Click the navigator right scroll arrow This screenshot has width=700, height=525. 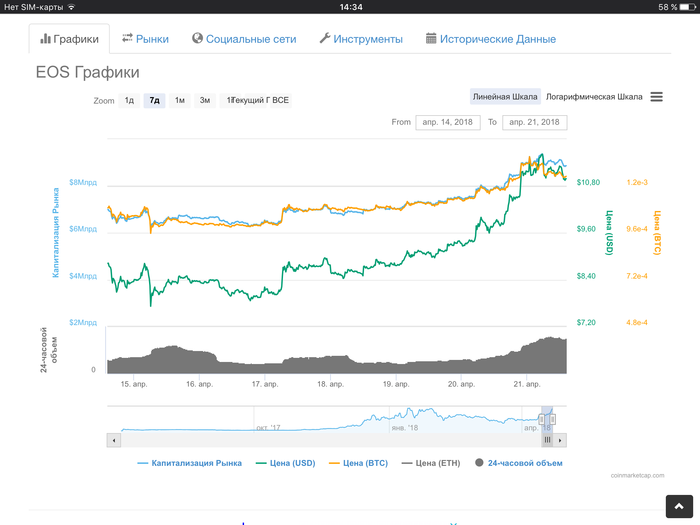point(560,440)
